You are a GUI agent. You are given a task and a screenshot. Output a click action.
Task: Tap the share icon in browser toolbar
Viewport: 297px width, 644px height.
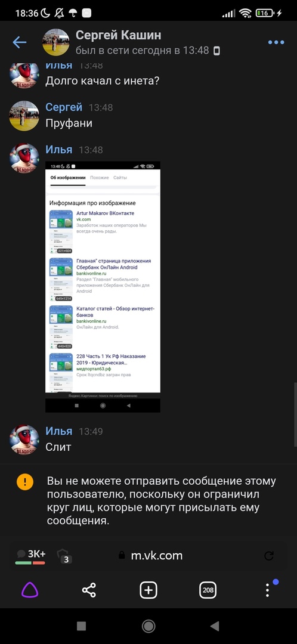pyautogui.click(x=89, y=590)
